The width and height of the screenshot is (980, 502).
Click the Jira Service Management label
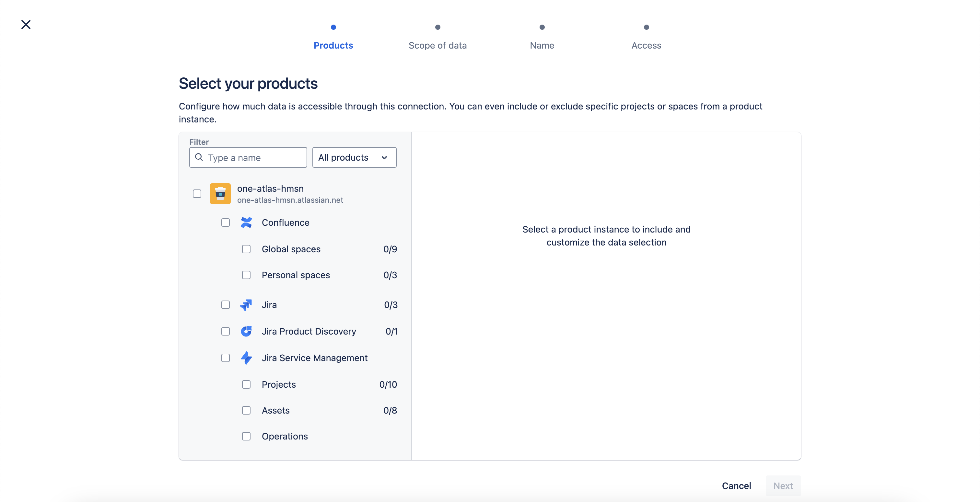315,358
